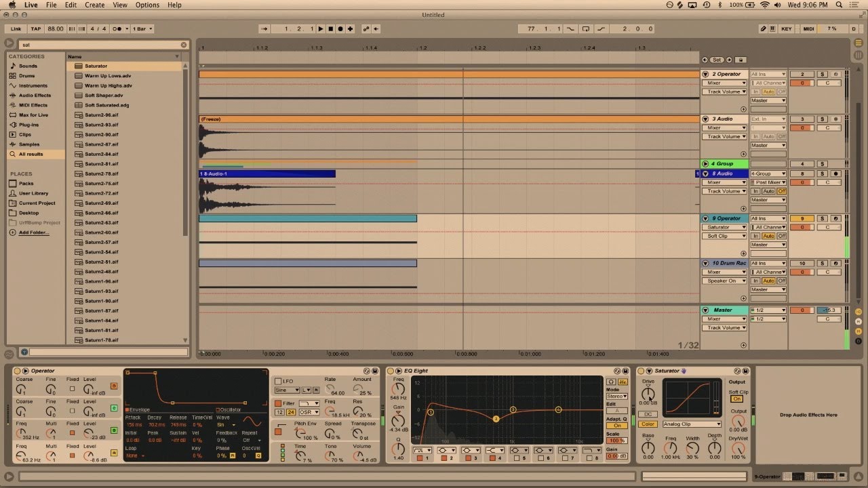868x488 pixels.
Task: Click the Link button
Action: [x=16, y=28]
